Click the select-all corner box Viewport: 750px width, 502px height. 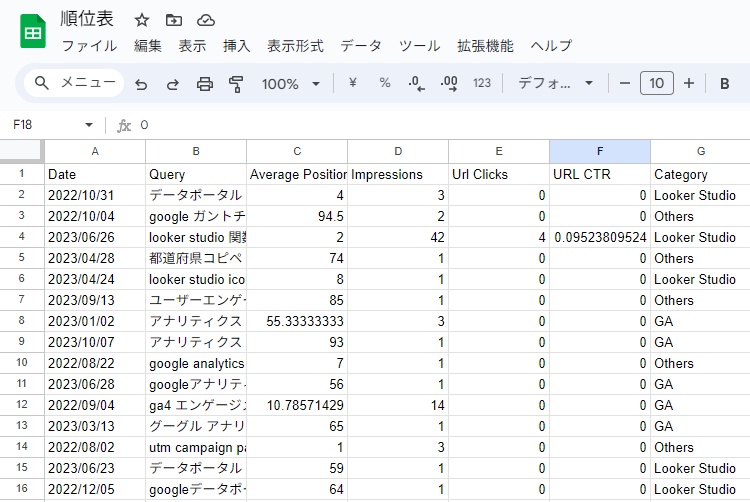(22, 151)
